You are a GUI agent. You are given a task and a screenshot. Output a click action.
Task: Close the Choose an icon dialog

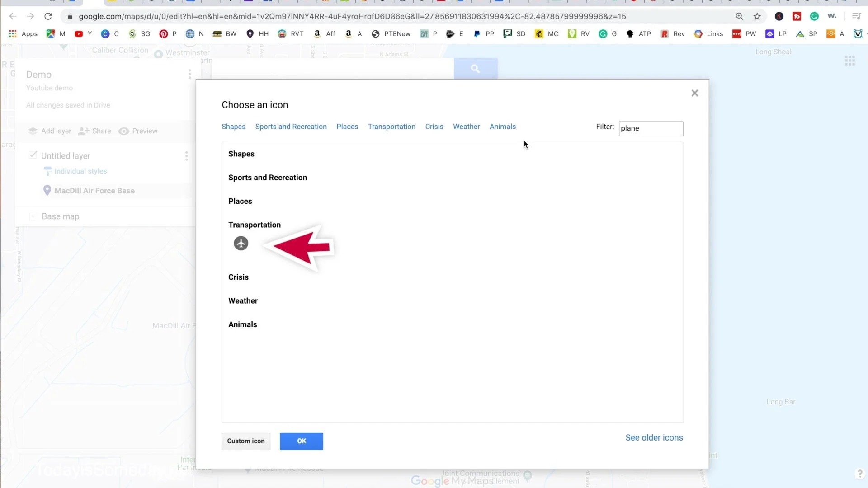(695, 93)
